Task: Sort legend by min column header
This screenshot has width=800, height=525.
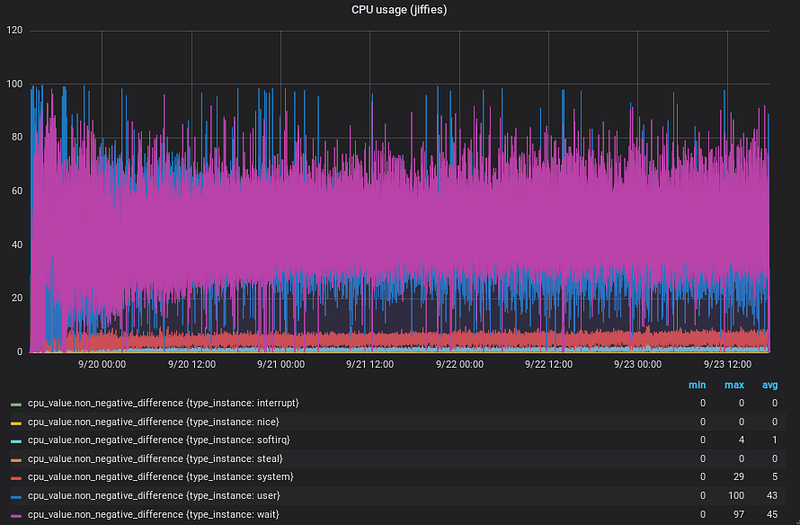Action: pos(697,385)
